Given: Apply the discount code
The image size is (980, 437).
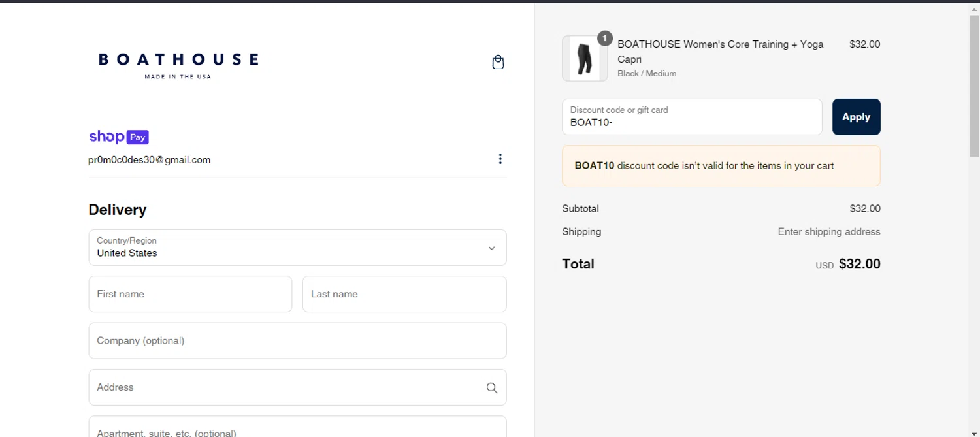Looking at the screenshot, I should [x=856, y=117].
